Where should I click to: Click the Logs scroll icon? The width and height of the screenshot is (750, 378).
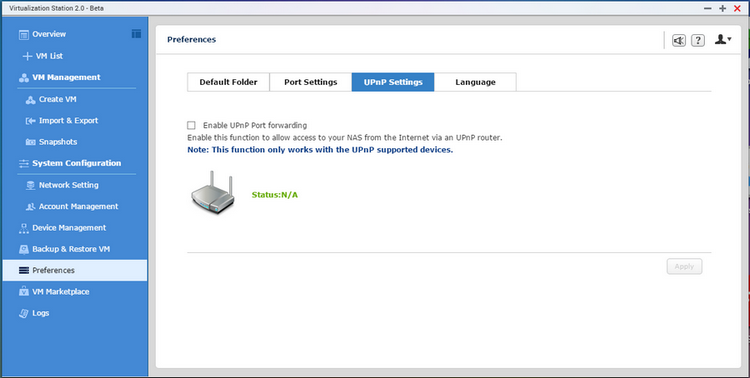click(x=23, y=313)
